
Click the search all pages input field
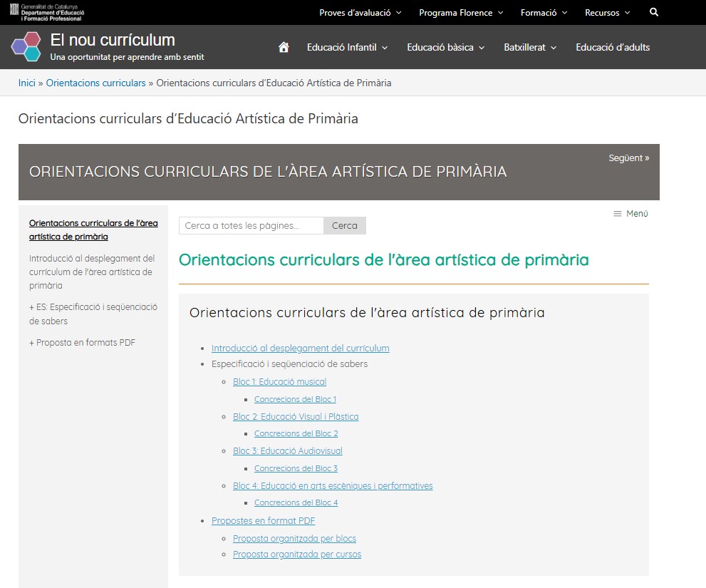(251, 226)
